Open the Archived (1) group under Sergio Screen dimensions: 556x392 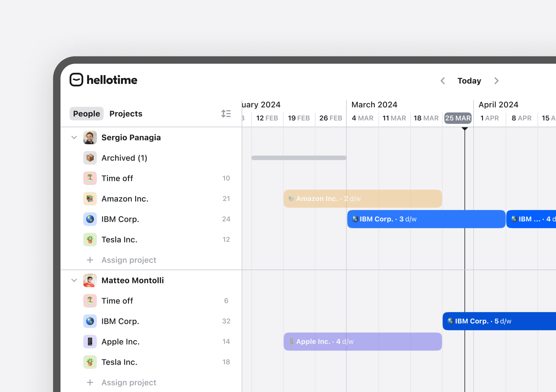tap(124, 158)
